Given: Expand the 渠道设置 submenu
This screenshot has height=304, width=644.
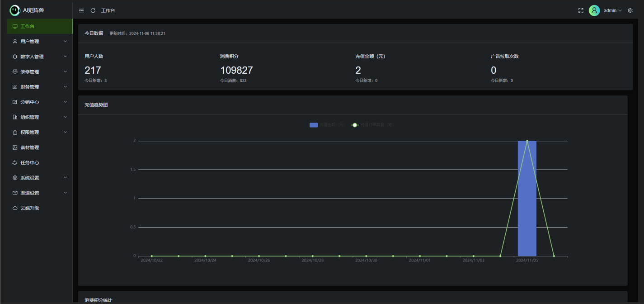Looking at the screenshot, I should coord(39,193).
